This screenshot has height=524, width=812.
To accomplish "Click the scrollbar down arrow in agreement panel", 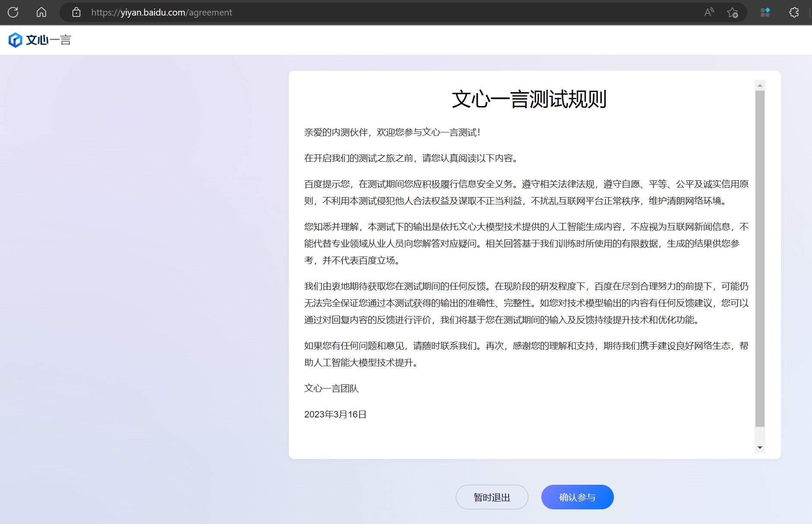I will click(x=760, y=448).
